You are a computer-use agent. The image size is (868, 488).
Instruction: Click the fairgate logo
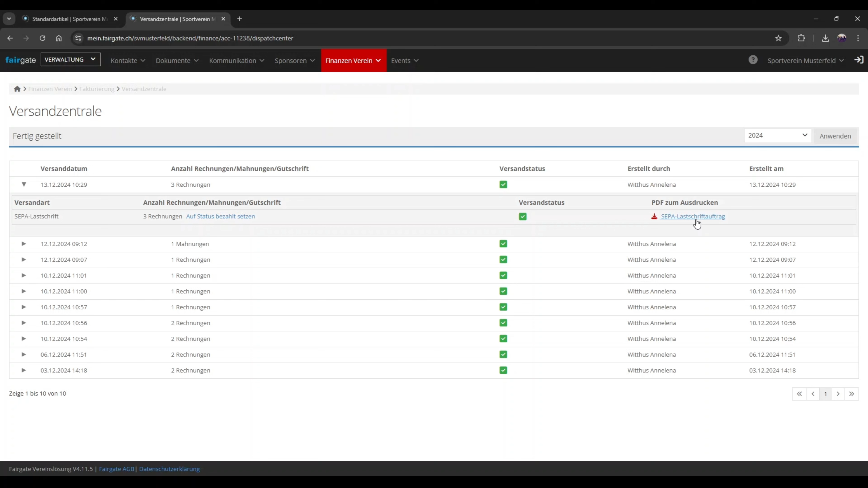tap(21, 60)
